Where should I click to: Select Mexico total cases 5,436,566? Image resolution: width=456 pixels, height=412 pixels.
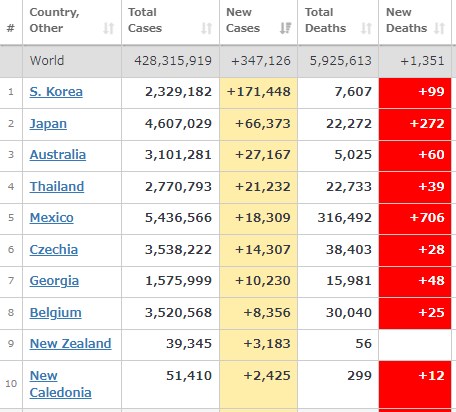(x=178, y=218)
